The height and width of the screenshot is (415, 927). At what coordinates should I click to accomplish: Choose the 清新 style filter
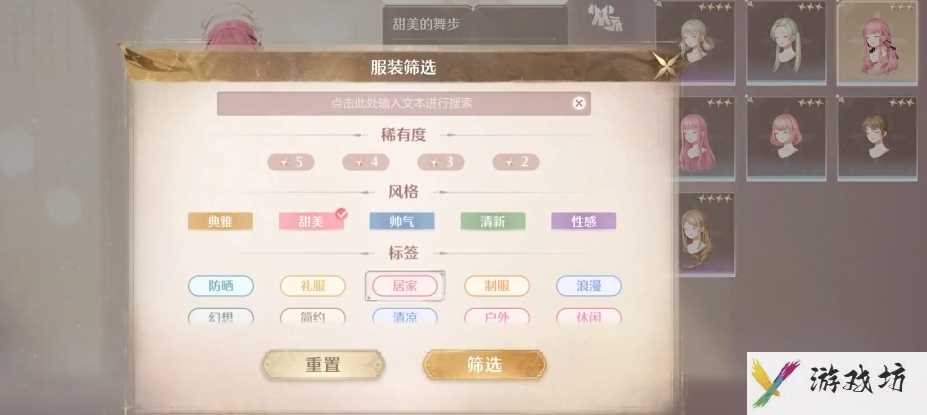click(x=493, y=222)
